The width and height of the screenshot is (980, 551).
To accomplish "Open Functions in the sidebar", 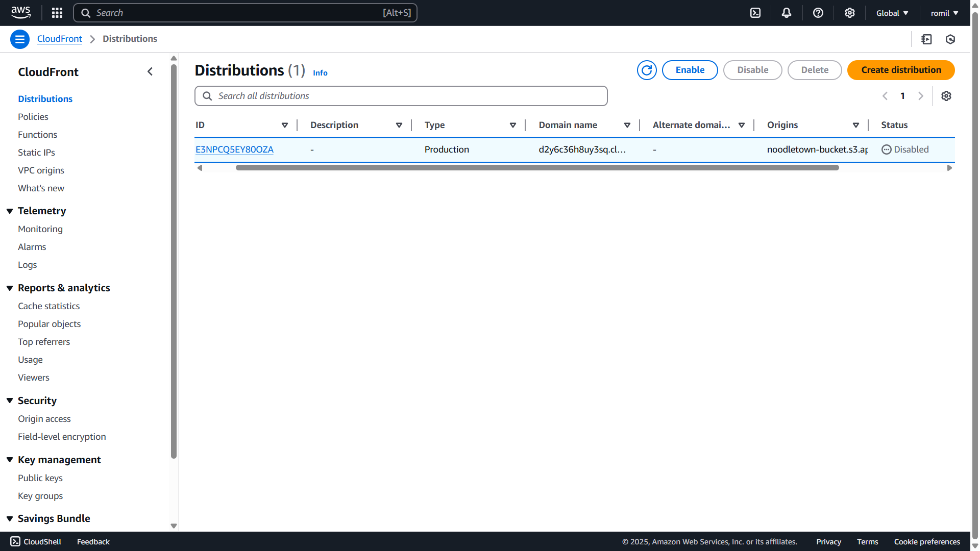I will [37, 134].
